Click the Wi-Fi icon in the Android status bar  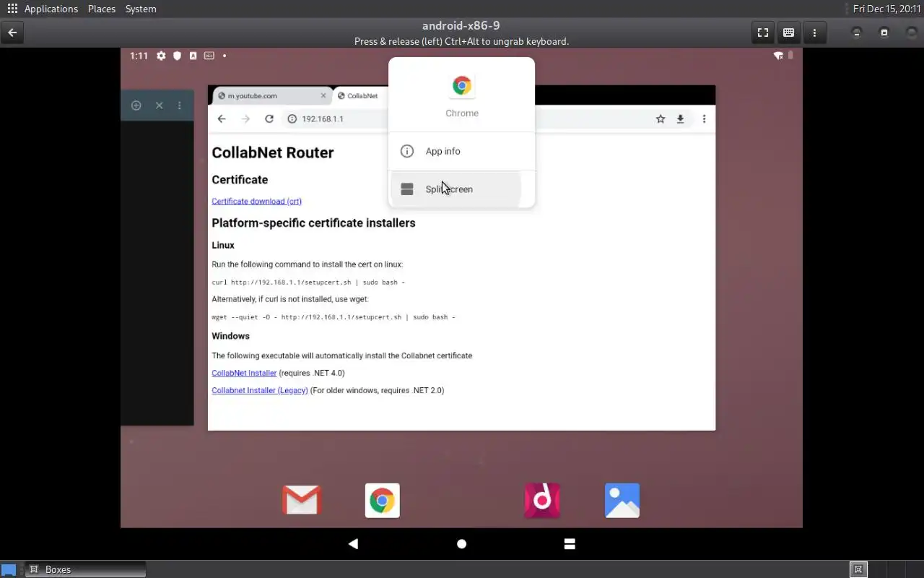pos(778,56)
